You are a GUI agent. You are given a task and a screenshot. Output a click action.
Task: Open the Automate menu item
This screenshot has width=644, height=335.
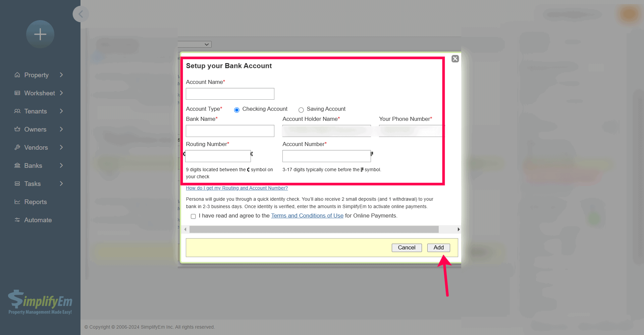coord(38,220)
